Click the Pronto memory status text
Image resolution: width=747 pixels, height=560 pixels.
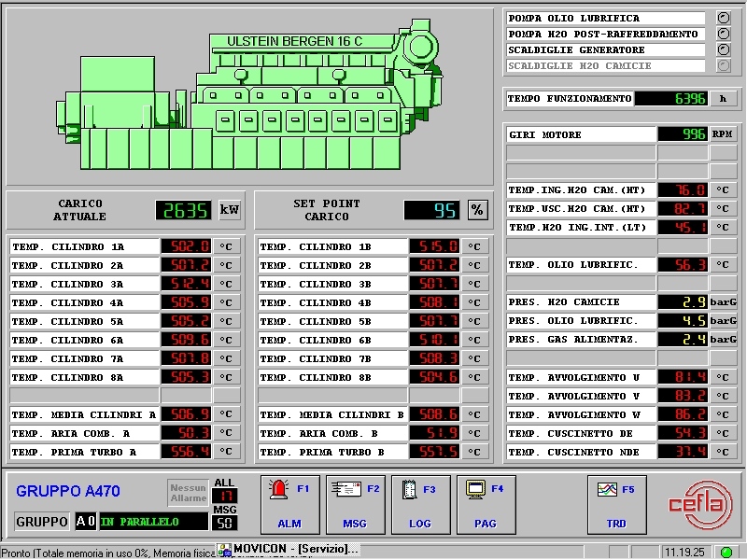point(108,553)
